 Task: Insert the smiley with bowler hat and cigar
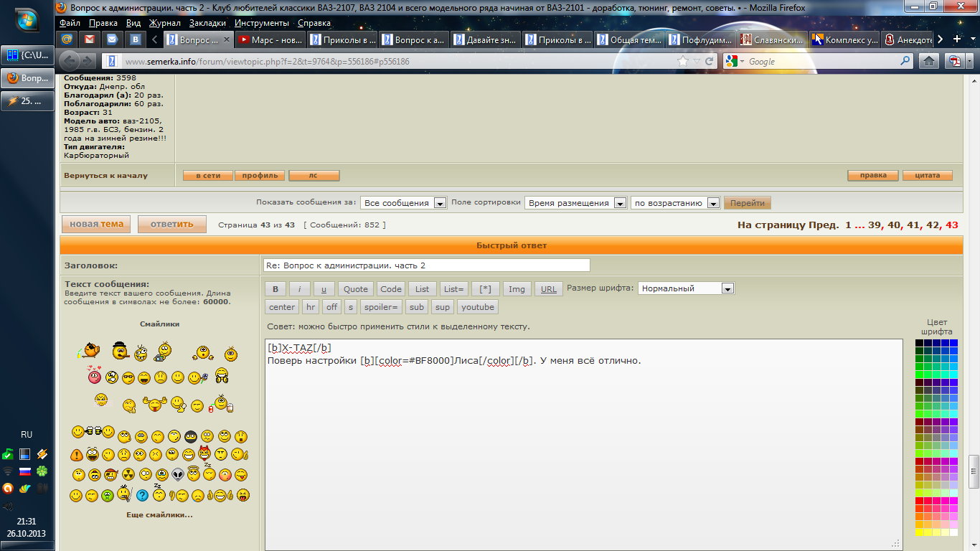(x=120, y=352)
